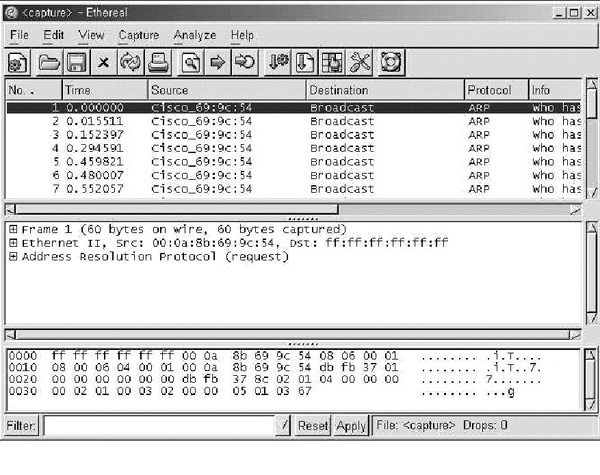The height and width of the screenshot is (475, 600).
Task: Open the Capture menu
Action: tap(139, 35)
